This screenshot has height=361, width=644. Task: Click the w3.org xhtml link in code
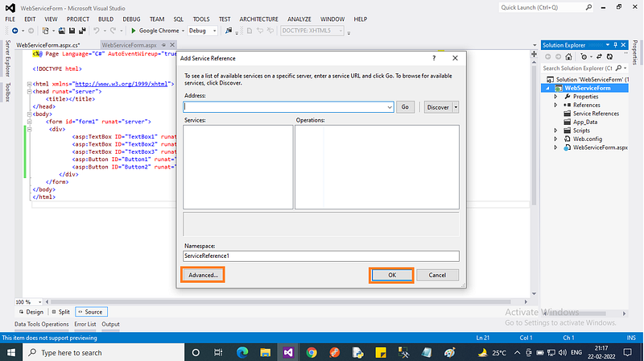click(x=122, y=84)
